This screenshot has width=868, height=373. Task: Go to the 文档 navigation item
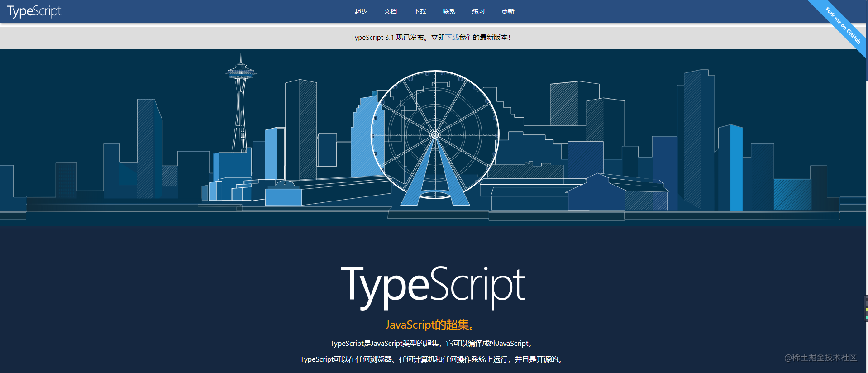390,11
